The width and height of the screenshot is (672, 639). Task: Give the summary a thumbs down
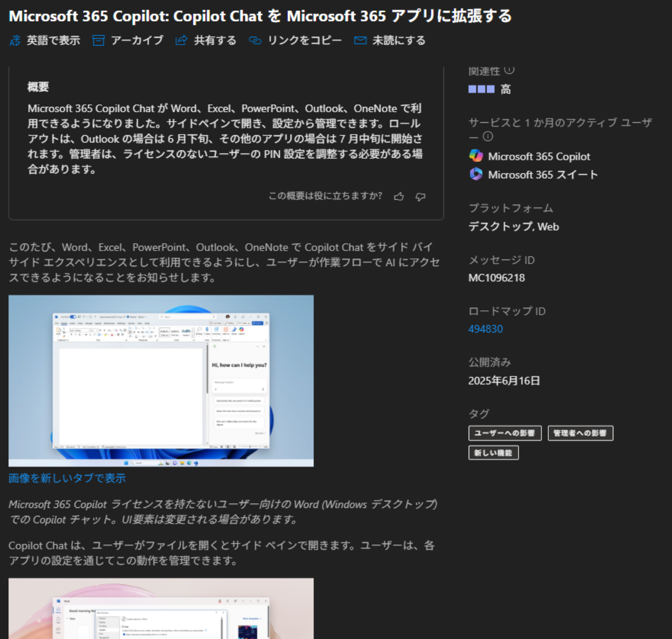[x=420, y=197]
